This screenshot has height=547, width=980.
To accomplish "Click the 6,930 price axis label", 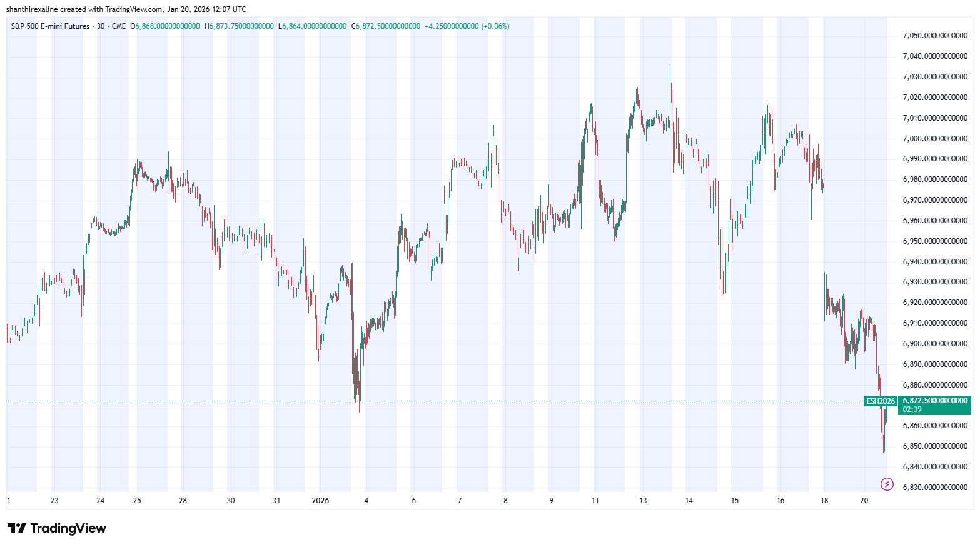I will click(x=935, y=282).
